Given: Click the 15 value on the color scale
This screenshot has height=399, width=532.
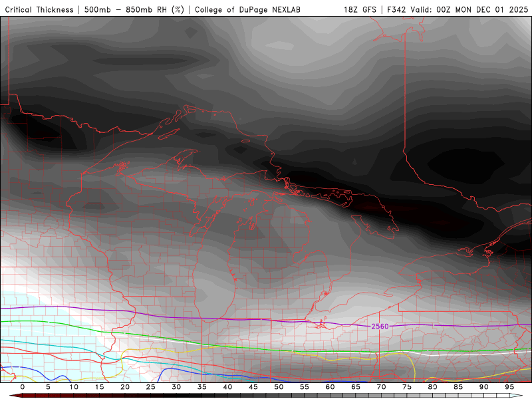Looking at the screenshot, I should 99,387.
